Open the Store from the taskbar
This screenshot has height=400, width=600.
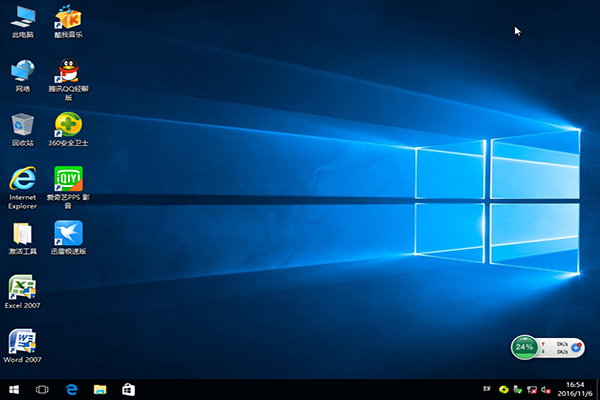(x=128, y=390)
